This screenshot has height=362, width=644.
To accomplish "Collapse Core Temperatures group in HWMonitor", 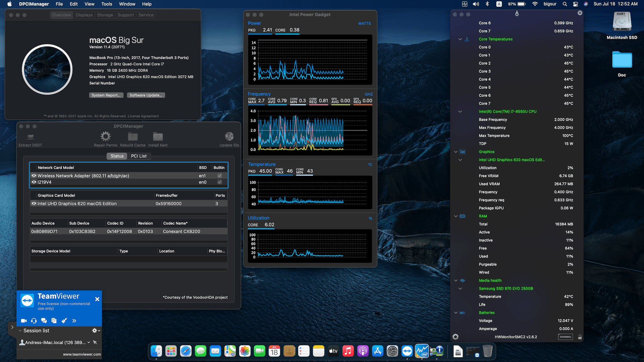I will [x=460, y=39].
